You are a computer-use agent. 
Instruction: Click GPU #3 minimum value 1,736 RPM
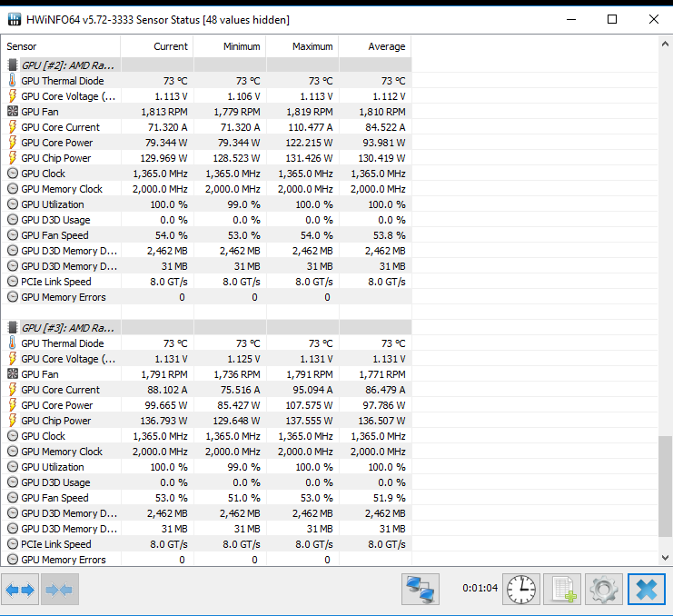click(237, 374)
